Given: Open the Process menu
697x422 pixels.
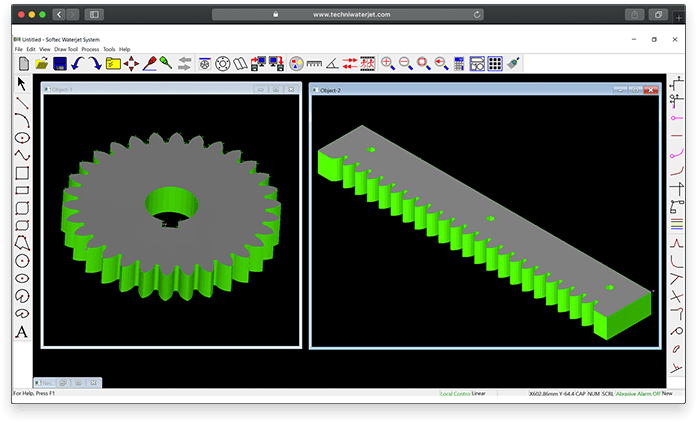Looking at the screenshot, I should [90, 49].
